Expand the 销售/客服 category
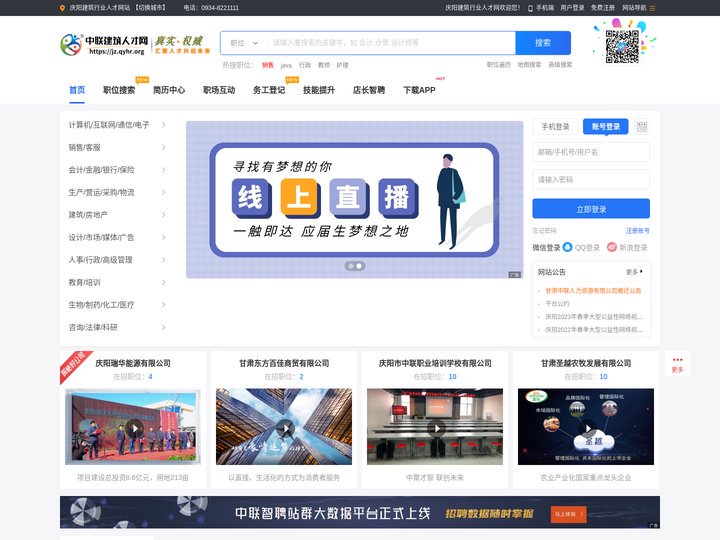Viewport: 720px width, 540px height. (163, 147)
